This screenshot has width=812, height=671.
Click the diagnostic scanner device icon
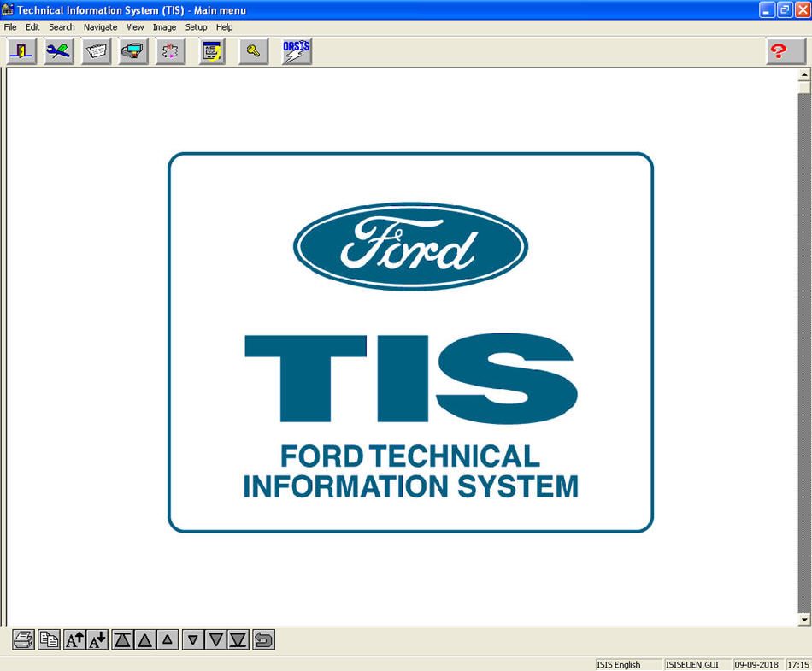tap(133, 51)
